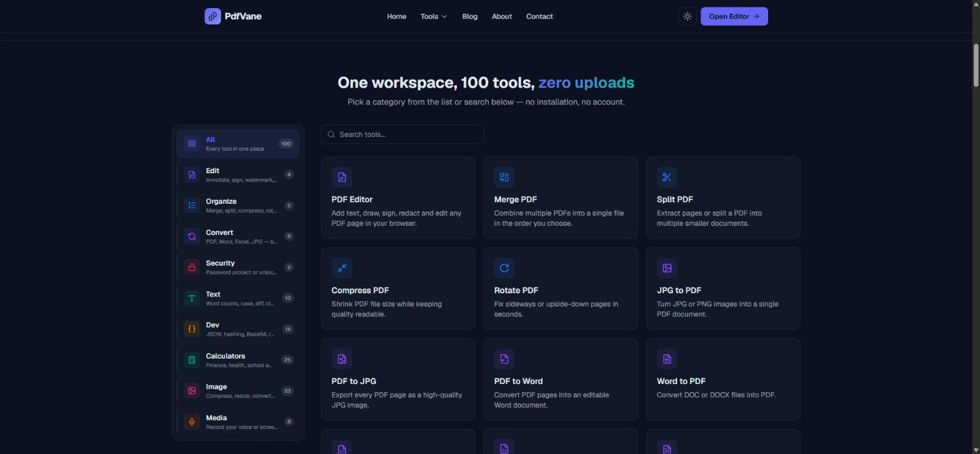Focus the Search tools input field
This screenshot has height=454, width=980.
402,134
